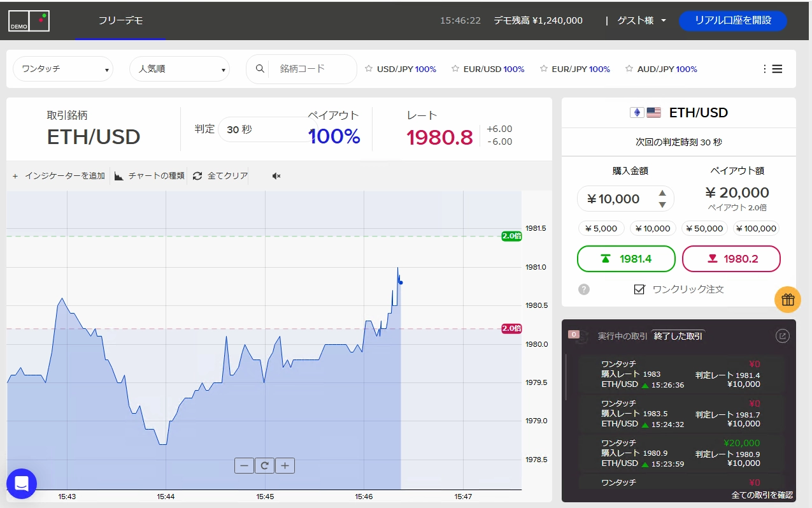Viewport: 812px width, 508px height.
Task: Zoom in the chart with plus button
Action: tap(285, 466)
